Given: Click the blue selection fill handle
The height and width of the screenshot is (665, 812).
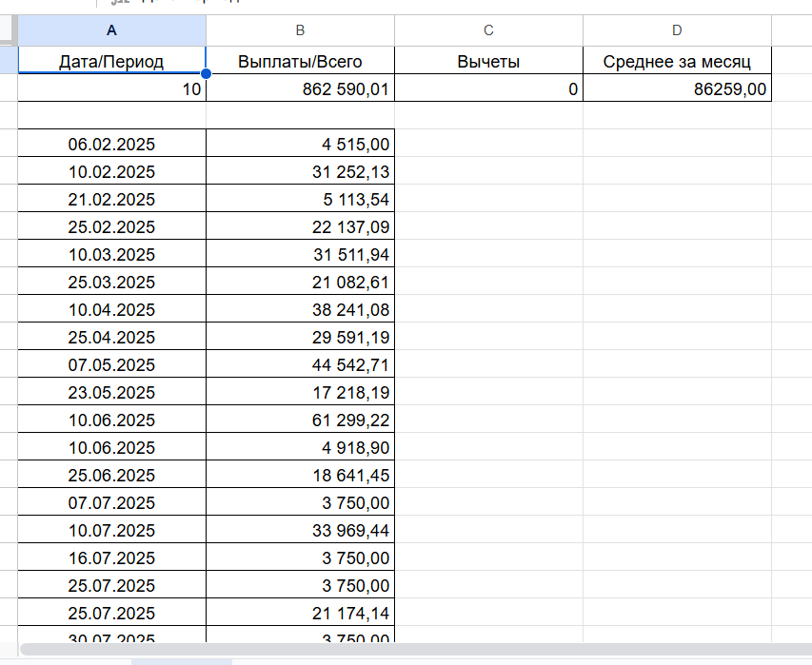Looking at the screenshot, I should (206, 73).
